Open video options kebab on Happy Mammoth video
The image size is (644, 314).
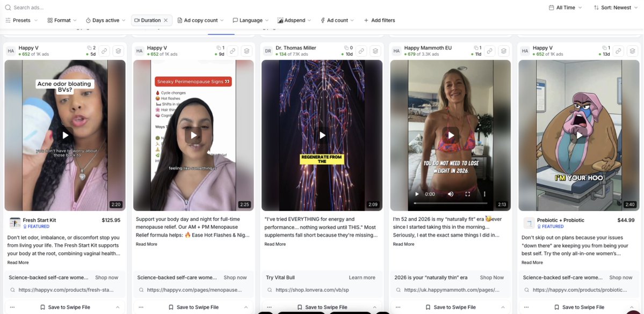coord(484,194)
